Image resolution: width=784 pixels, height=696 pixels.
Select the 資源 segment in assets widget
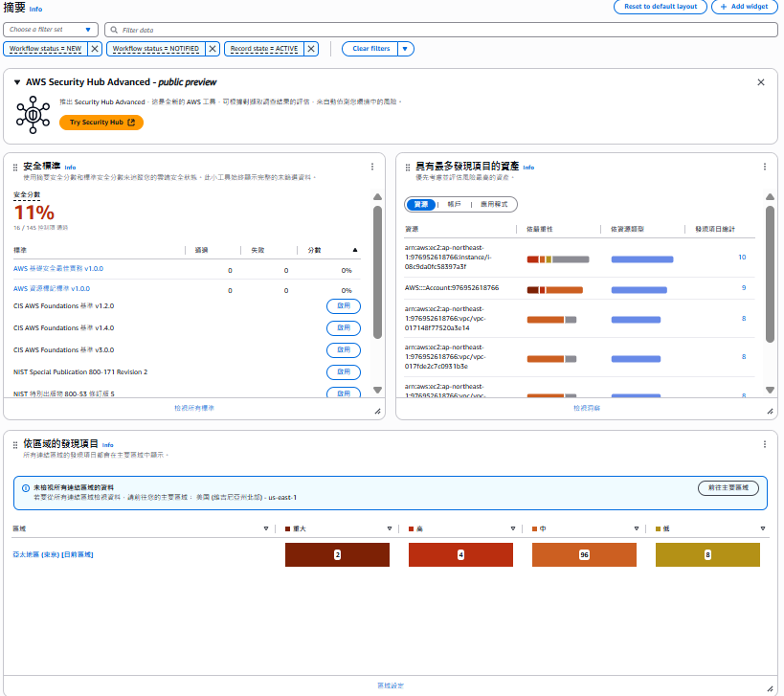point(421,205)
